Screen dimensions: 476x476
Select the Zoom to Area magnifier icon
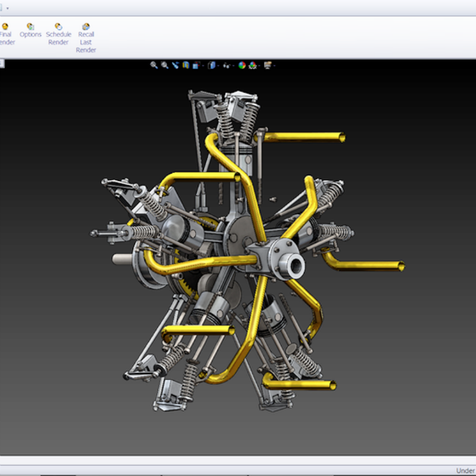tap(165, 65)
